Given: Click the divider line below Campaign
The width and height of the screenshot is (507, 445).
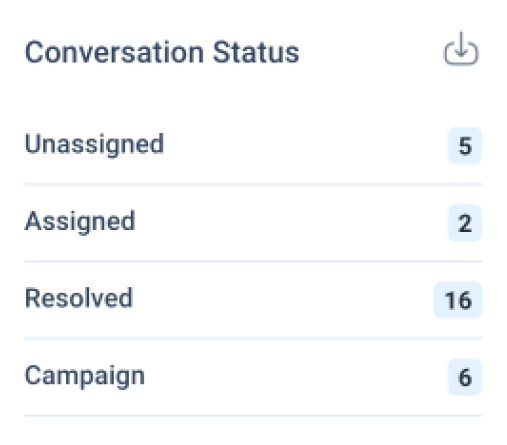Looking at the screenshot, I should coord(253,416).
